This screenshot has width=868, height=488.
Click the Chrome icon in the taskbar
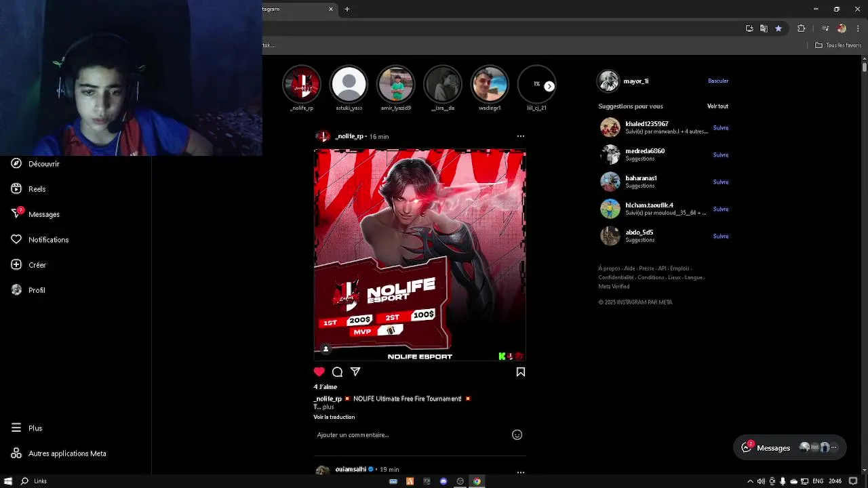[477, 481]
